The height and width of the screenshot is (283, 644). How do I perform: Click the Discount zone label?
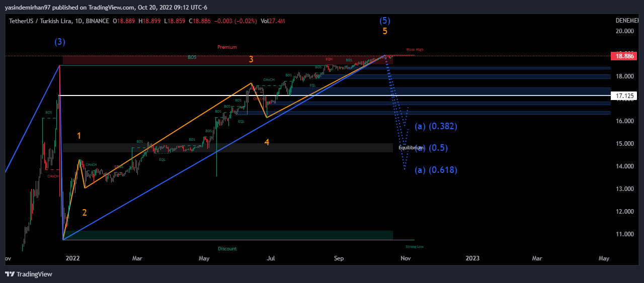coord(227,249)
